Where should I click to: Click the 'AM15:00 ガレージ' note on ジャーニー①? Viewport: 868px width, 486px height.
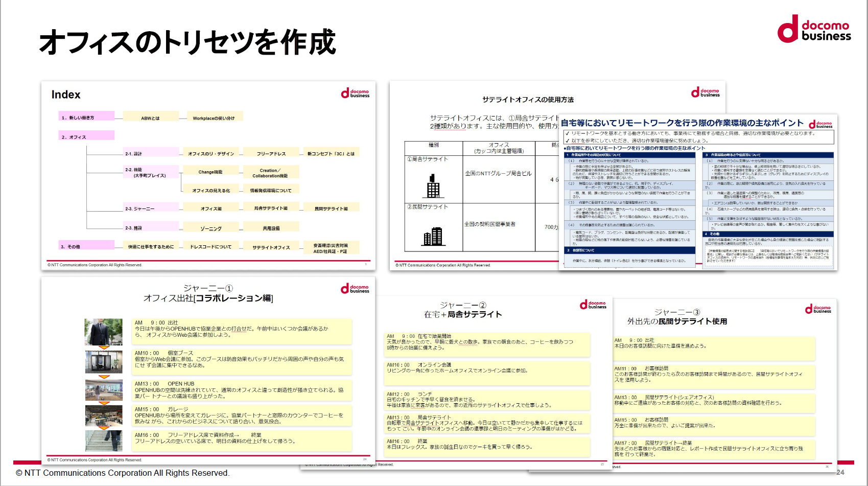point(242,415)
